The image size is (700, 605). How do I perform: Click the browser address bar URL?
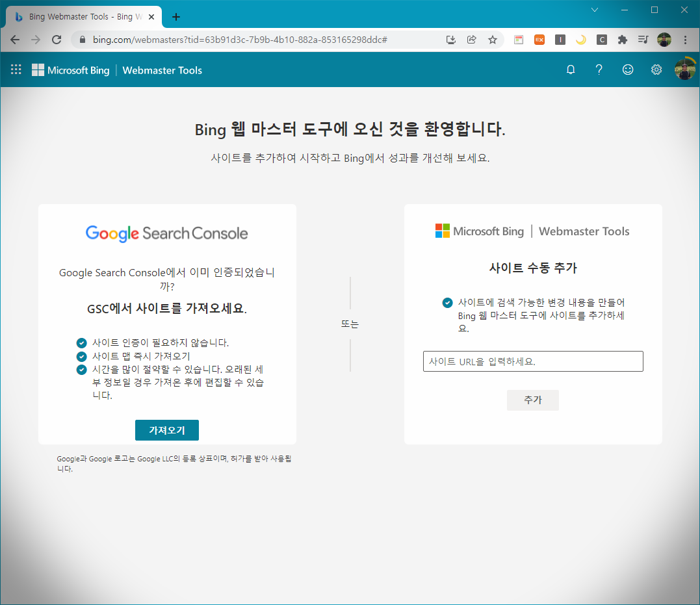240,40
